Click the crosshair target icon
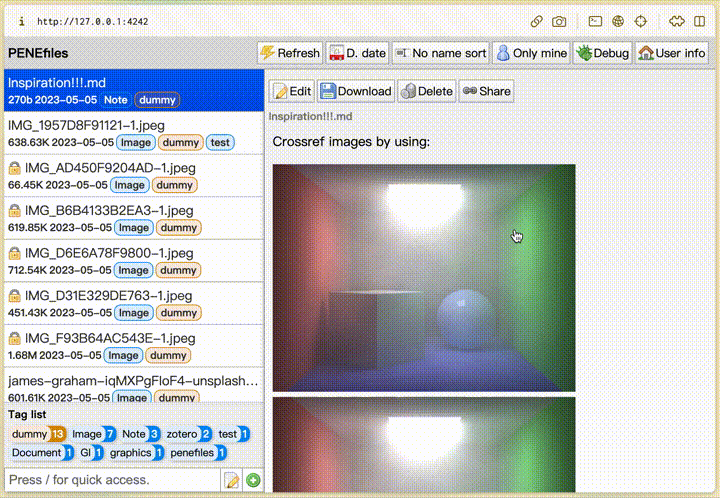Image resolution: width=720 pixels, height=498 pixels. (641, 22)
